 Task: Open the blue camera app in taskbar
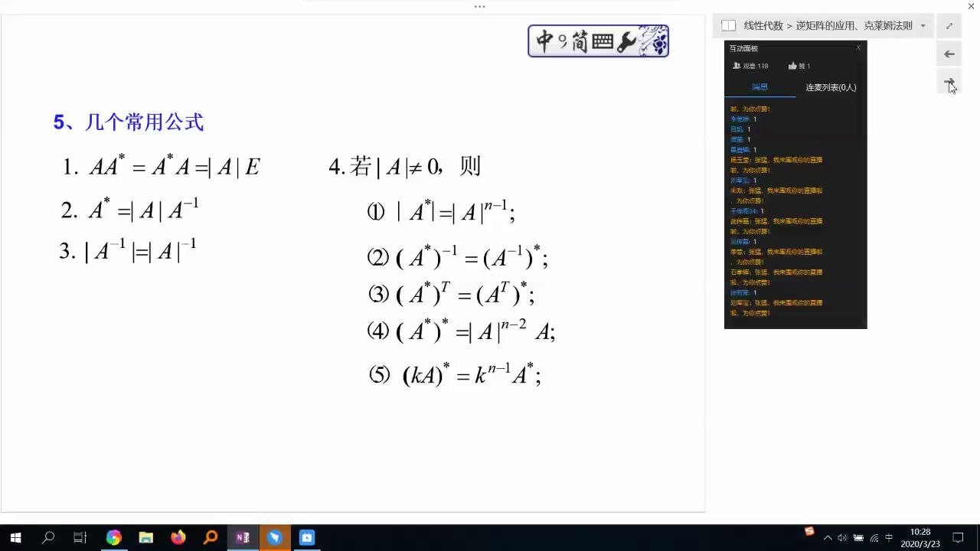point(307,537)
